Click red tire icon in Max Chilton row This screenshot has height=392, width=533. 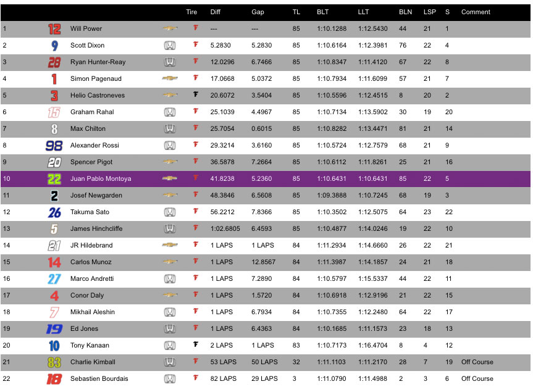tap(196, 128)
